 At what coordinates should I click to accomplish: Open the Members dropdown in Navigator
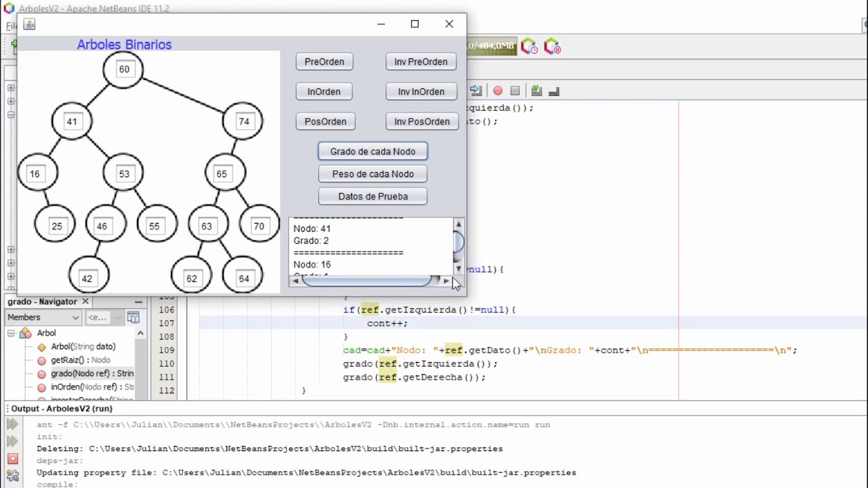[x=43, y=317]
